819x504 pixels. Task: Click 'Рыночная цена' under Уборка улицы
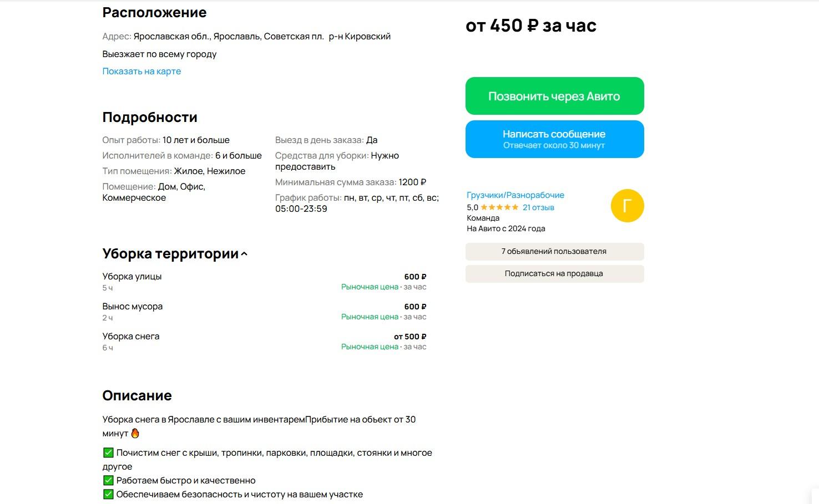click(370, 287)
